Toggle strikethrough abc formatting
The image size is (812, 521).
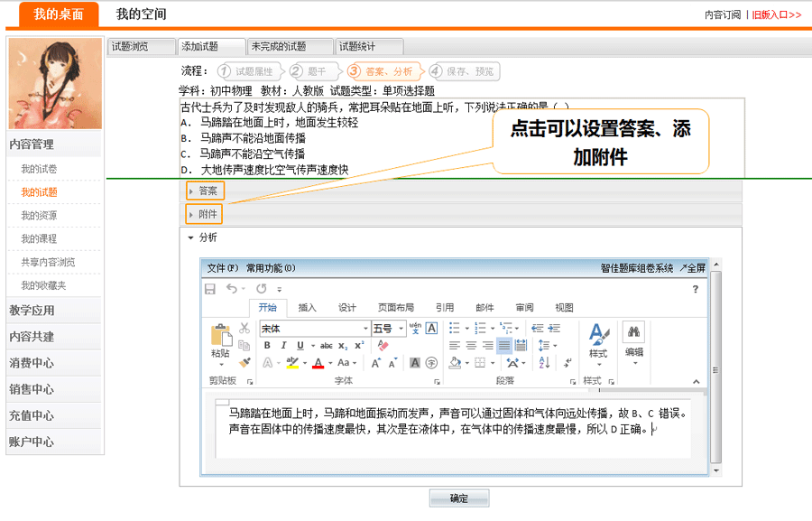pyautogui.click(x=326, y=346)
